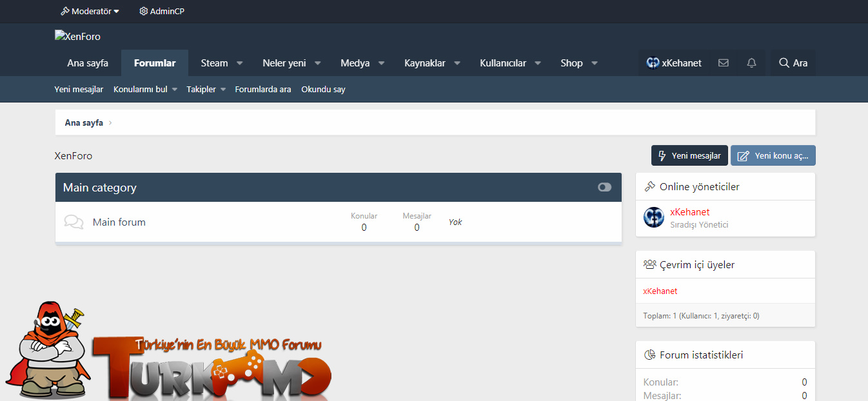
Task: Expand the Kullanıcılar dropdown arrow
Action: pyautogui.click(x=538, y=63)
